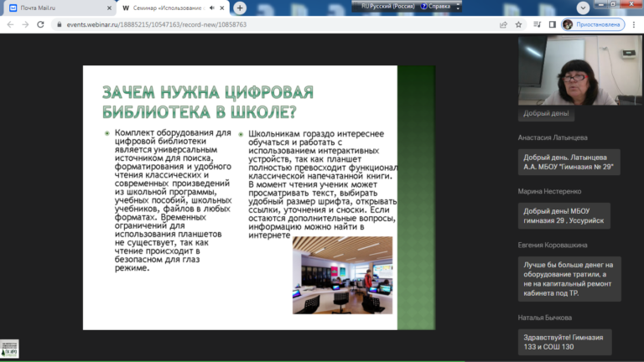Open a new browser tab
This screenshot has height=362, width=644.
click(240, 8)
